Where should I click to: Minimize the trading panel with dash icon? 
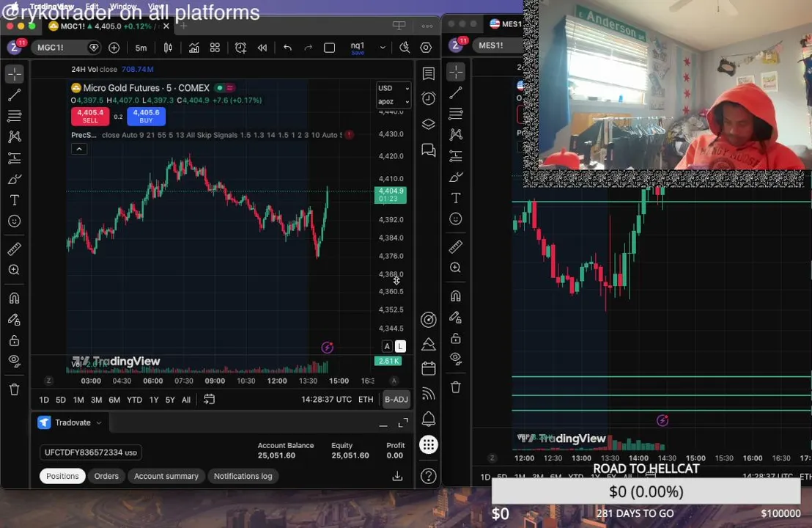click(383, 425)
